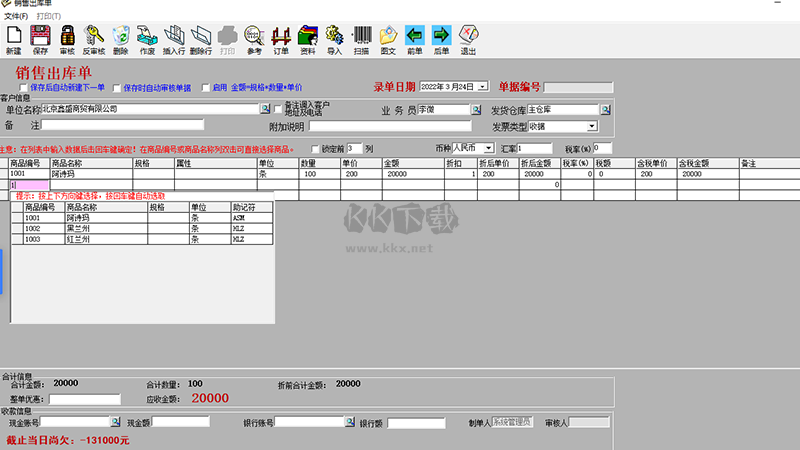
Task: Click the 备注 remarks input field
Action: 122,125
